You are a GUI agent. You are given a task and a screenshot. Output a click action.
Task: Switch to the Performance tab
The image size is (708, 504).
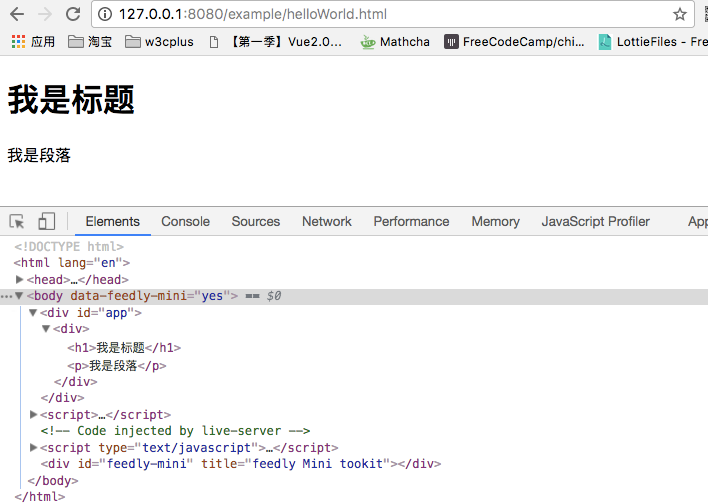pos(411,222)
